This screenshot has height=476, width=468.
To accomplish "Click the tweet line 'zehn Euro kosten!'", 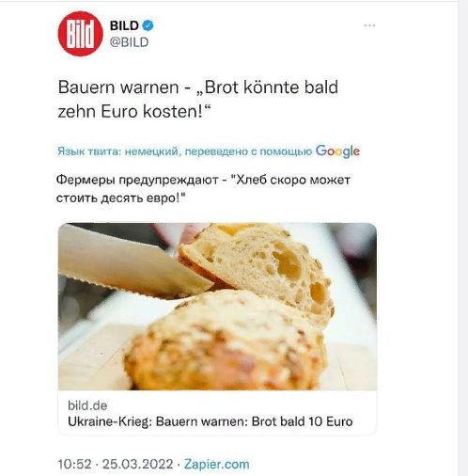I will 134,111.
